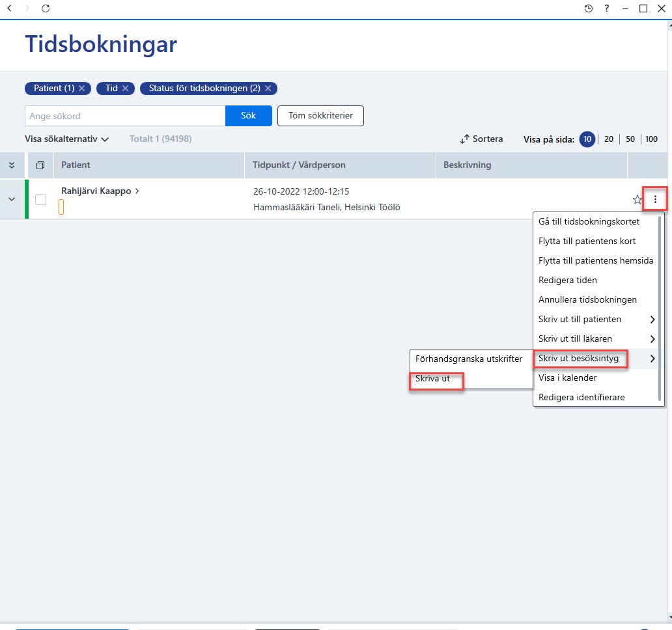Click Töm sökkriterier button
Screen dimensions: 672x630
[x=320, y=116]
